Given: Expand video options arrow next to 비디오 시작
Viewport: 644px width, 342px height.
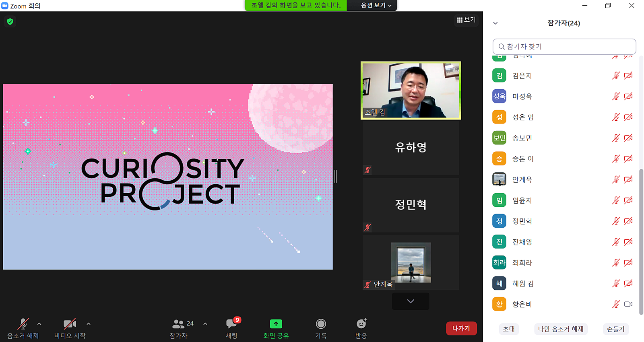Looking at the screenshot, I should point(89,324).
